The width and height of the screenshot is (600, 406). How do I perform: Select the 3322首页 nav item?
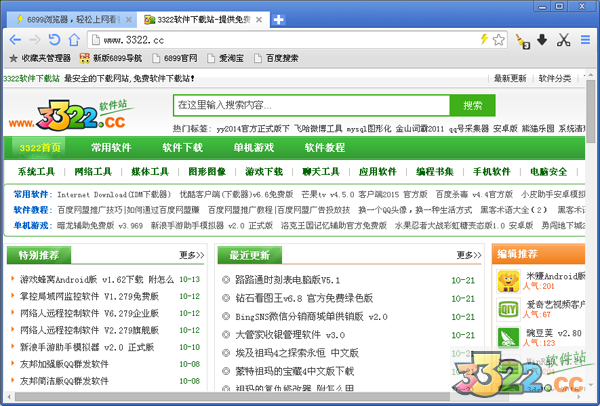(40, 148)
